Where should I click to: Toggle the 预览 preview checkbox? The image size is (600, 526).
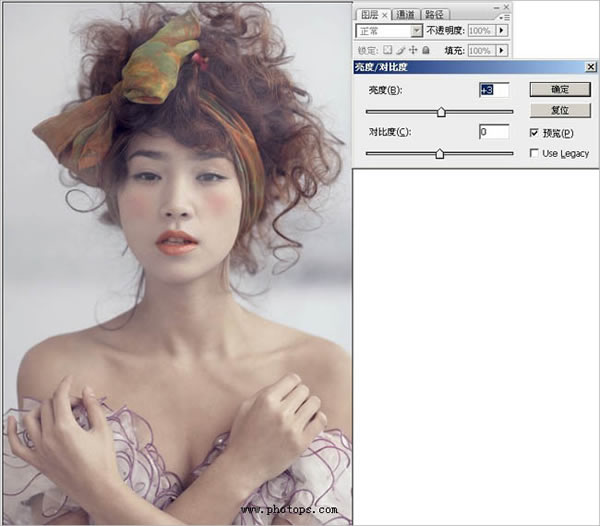(535, 132)
